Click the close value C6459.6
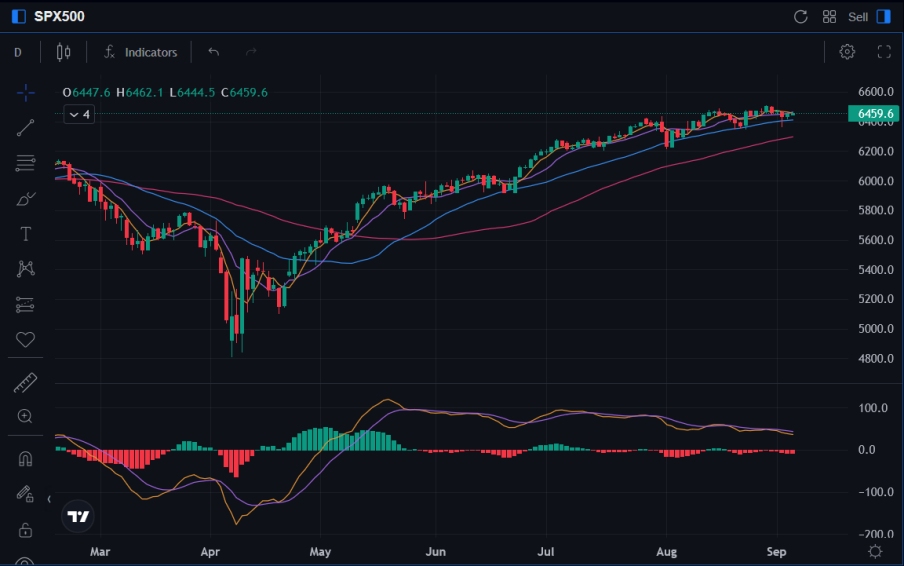904x566 pixels. coord(244,92)
